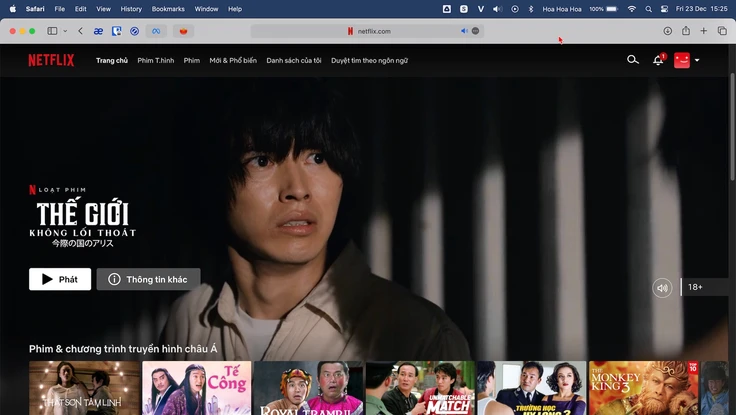Image resolution: width=736 pixels, height=415 pixels.
Task: Click the netflix.com address bar
Action: [x=368, y=31]
